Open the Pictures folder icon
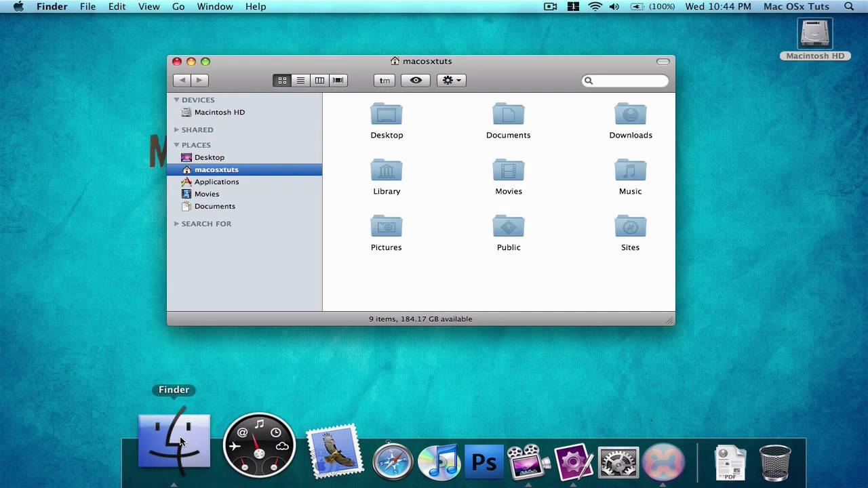 (387, 227)
